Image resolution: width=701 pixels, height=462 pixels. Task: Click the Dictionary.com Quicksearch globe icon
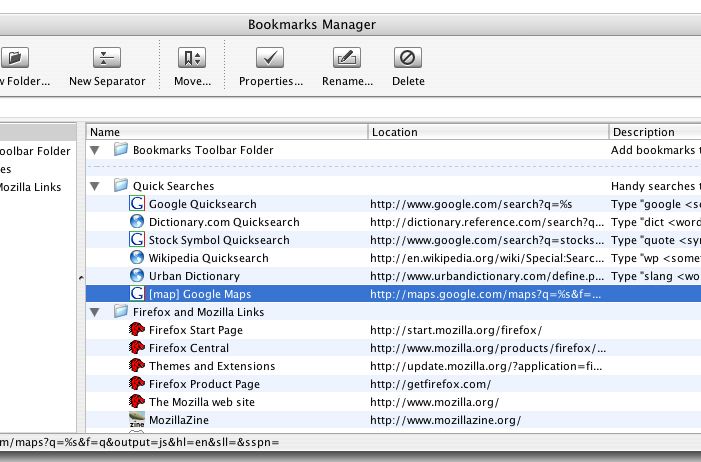[x=137, y=221]
